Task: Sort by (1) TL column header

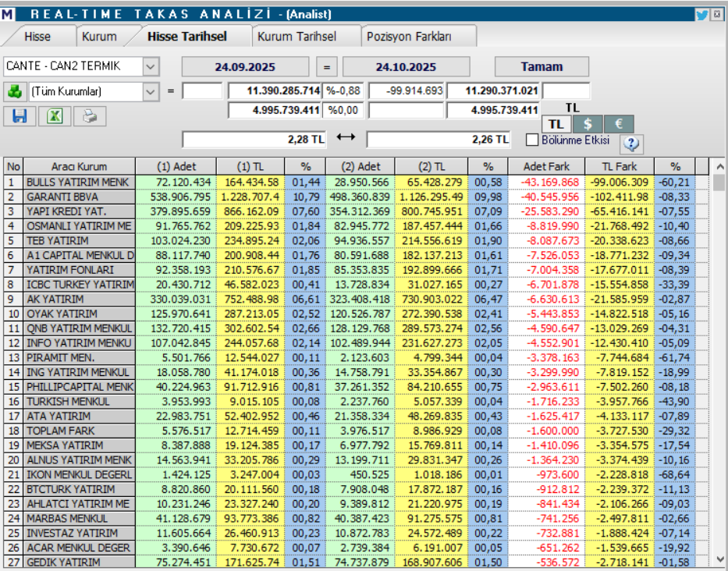Action: 250,166
